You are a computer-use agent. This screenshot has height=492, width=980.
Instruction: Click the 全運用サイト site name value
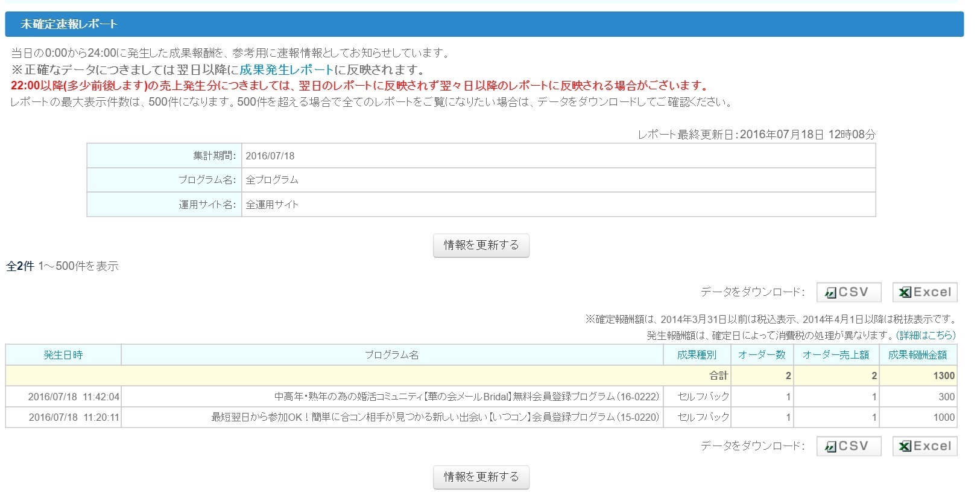tap(272, 205)
